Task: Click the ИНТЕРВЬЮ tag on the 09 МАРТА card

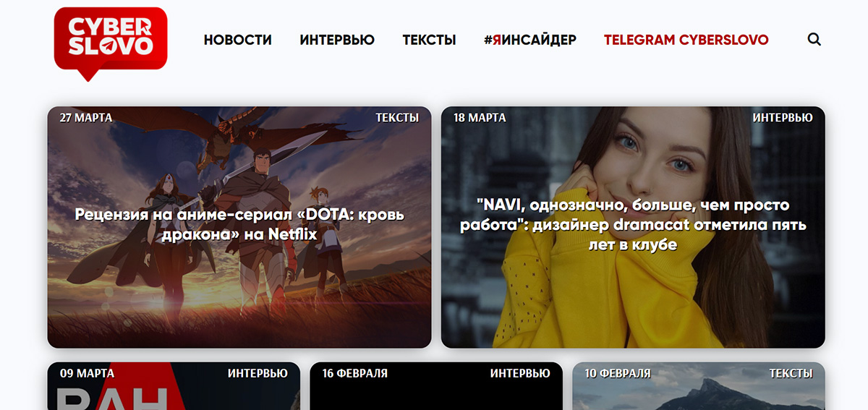Action: (x=258, y=373)
